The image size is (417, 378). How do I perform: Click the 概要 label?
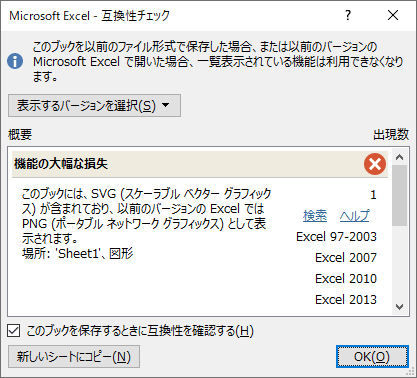coord(20,135)
